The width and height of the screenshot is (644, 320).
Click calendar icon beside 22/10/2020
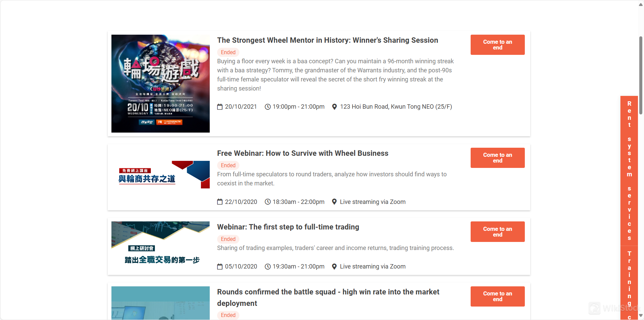click(x=220, y=202)
